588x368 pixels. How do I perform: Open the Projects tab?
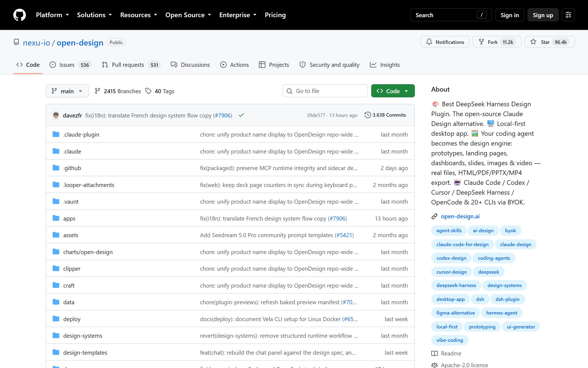[274, 65]
